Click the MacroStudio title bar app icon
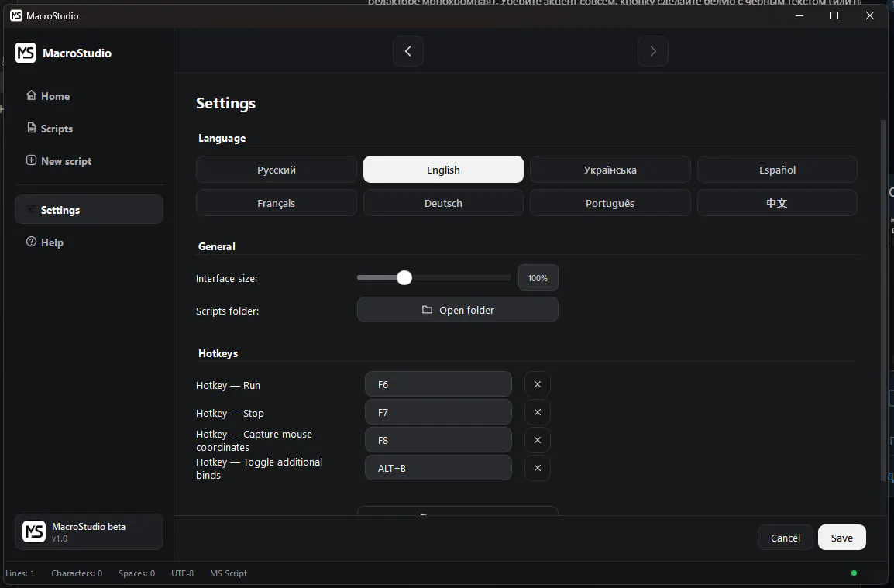This screenshot has height=588, width=894. coord(16,16)
